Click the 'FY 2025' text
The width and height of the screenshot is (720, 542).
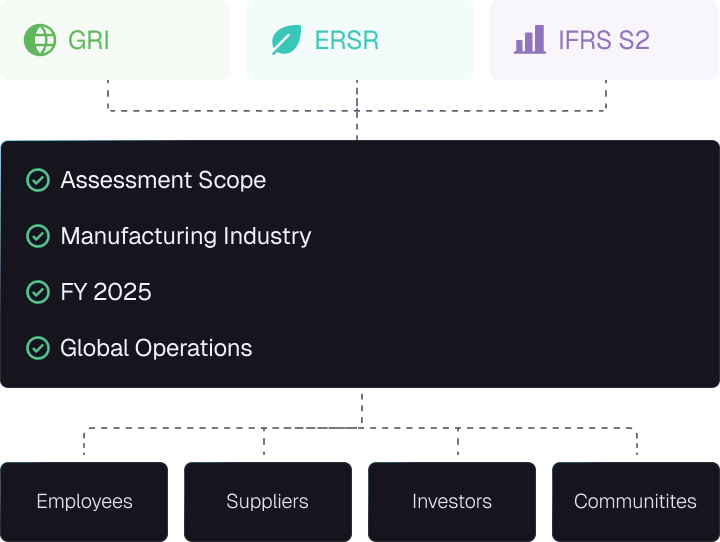pyautogui.click(x=106, y=292)
